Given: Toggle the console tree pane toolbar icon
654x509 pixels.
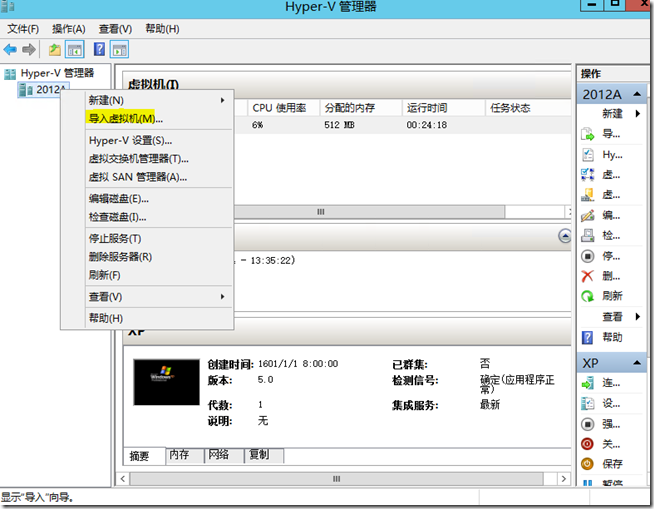Looking at the screenshot, I should pyautogui.click(x=75, y=50).
